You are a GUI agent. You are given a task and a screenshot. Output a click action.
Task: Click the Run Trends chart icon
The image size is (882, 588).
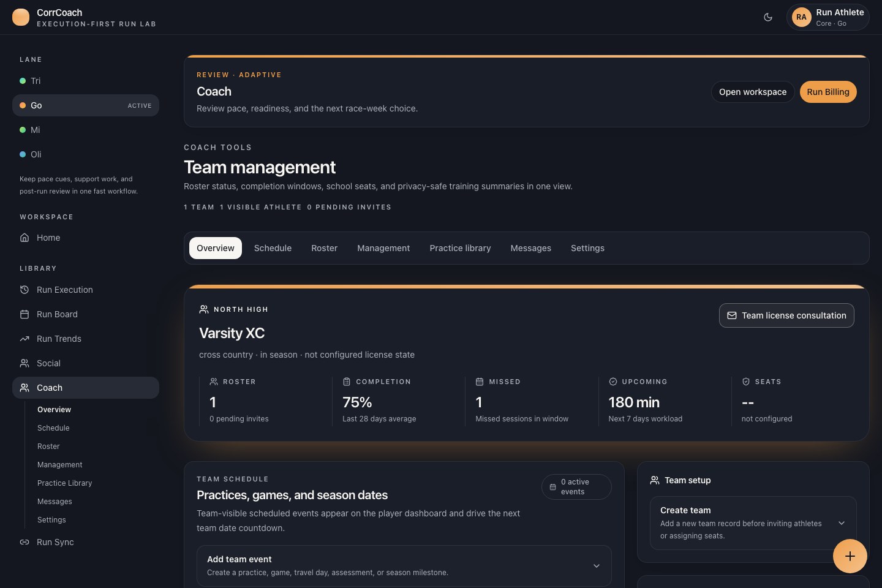[x=24, y=339]
